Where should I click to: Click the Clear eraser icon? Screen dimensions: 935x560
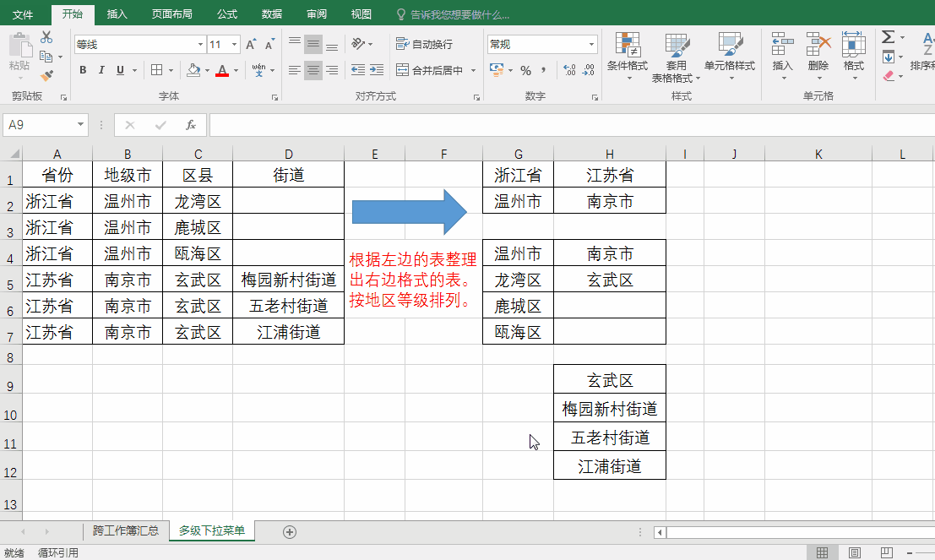[x=889, y=76]
